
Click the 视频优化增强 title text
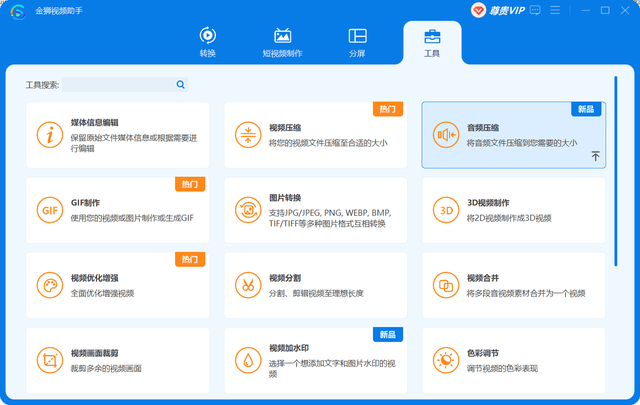94,278
